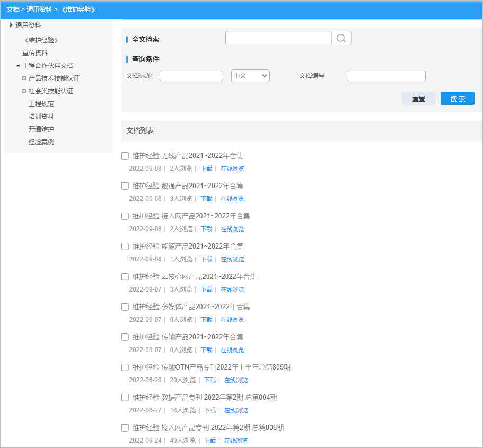Click 《维护经验》 in the breadcrumb

coord(78,10)
